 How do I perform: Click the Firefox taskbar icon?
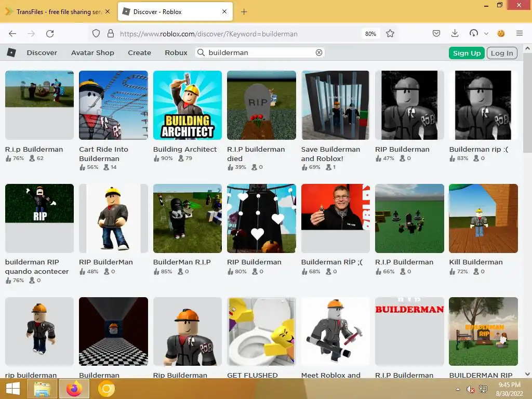click(x=74, y=389)
